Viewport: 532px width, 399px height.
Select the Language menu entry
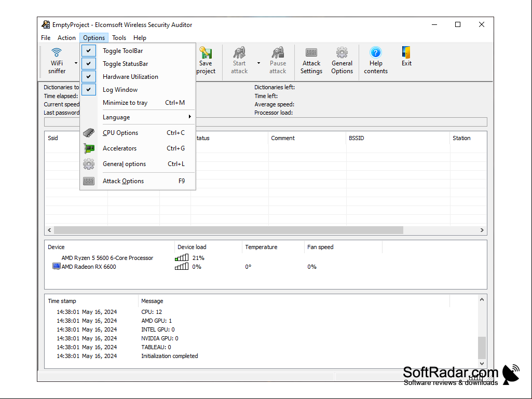coord(138,117)
